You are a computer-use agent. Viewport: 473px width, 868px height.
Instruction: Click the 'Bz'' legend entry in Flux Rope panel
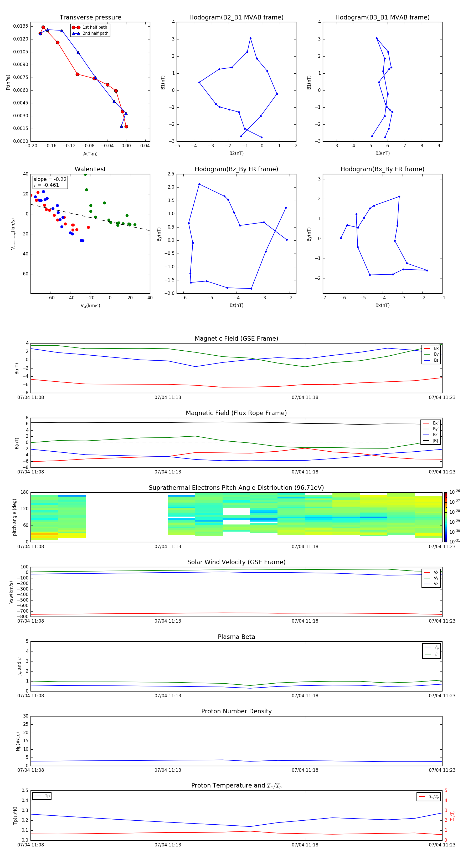click(431, 435)
